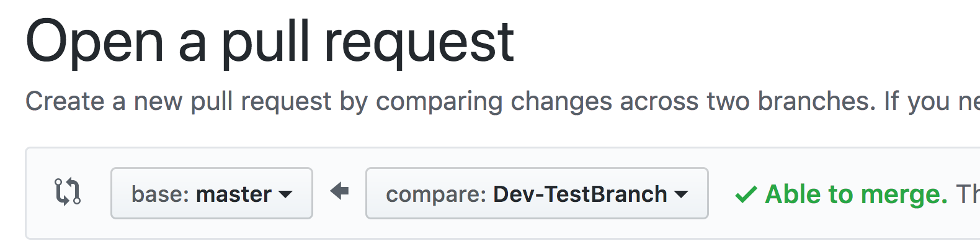Click the green checkmark merge status icon
The width and height of the screenshot is (980, 251).
[x=746, y=195]
